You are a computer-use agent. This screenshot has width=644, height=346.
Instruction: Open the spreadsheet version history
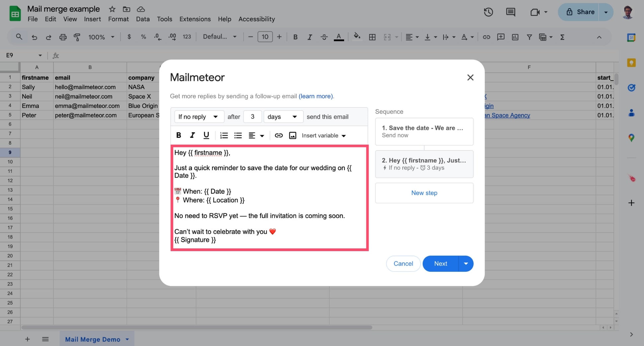[x=488, y=12]
